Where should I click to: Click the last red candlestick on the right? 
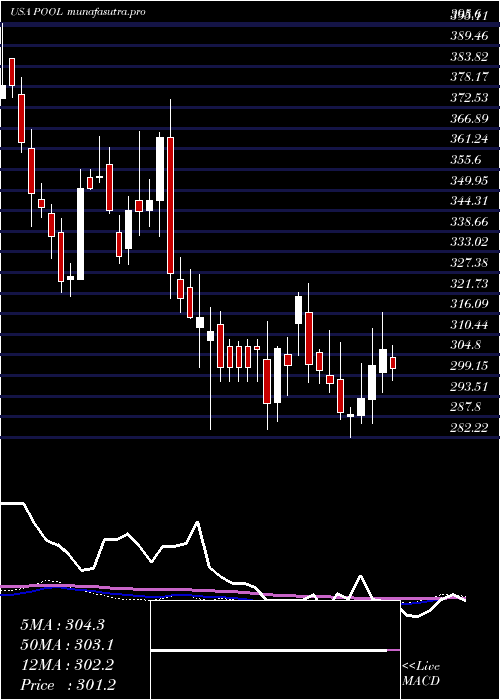tap(393, 363)
